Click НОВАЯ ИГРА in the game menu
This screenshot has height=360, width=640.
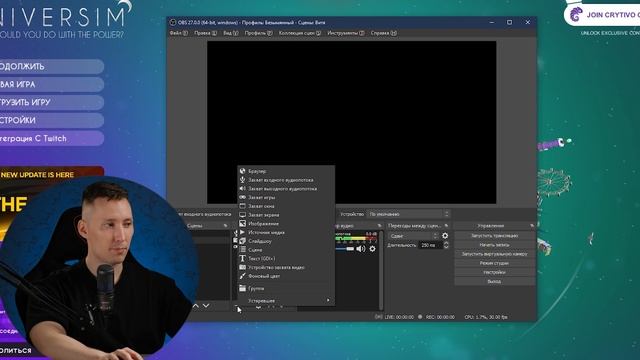tap(51, 84)
